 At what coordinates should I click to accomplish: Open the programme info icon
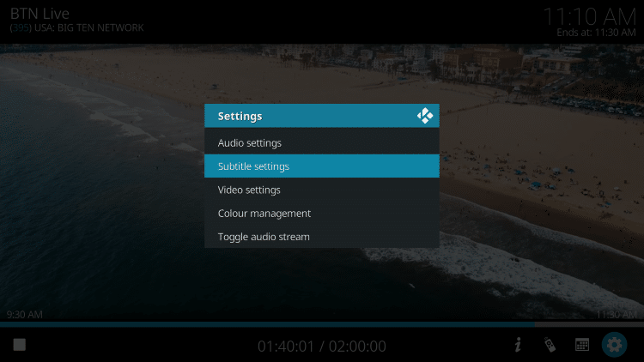(518, 345)
